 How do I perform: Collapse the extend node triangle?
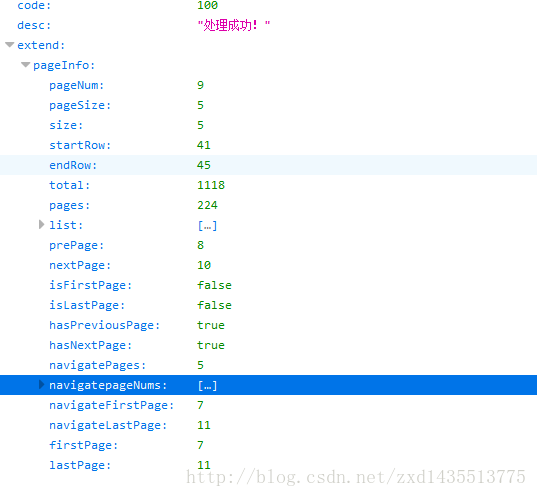pos(10,45)
